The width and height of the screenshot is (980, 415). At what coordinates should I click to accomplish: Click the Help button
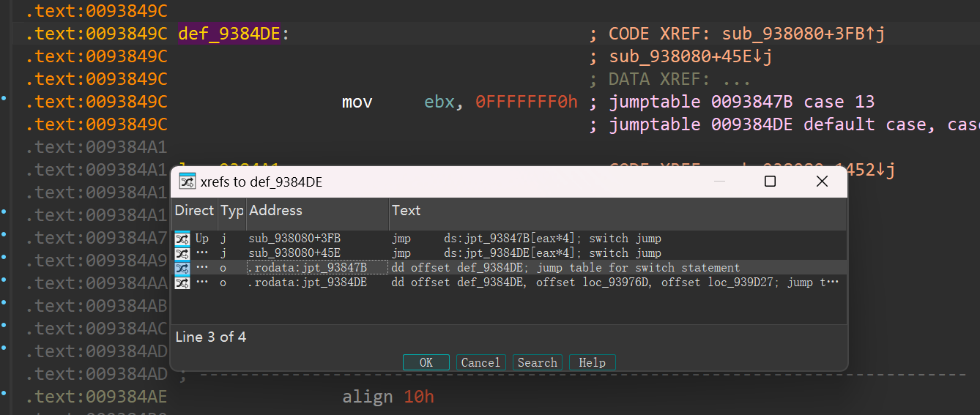click(592, 362)
